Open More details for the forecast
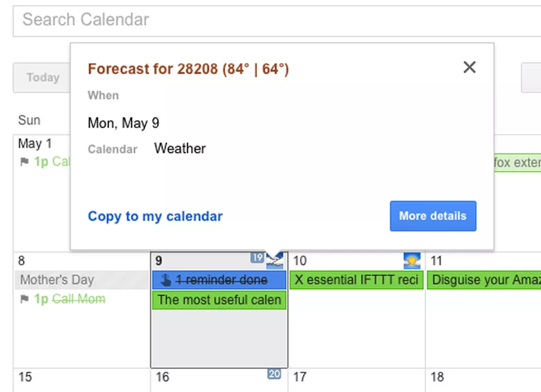Image resolution: width=541 pixels, height=392 pixels. (432, 216)
